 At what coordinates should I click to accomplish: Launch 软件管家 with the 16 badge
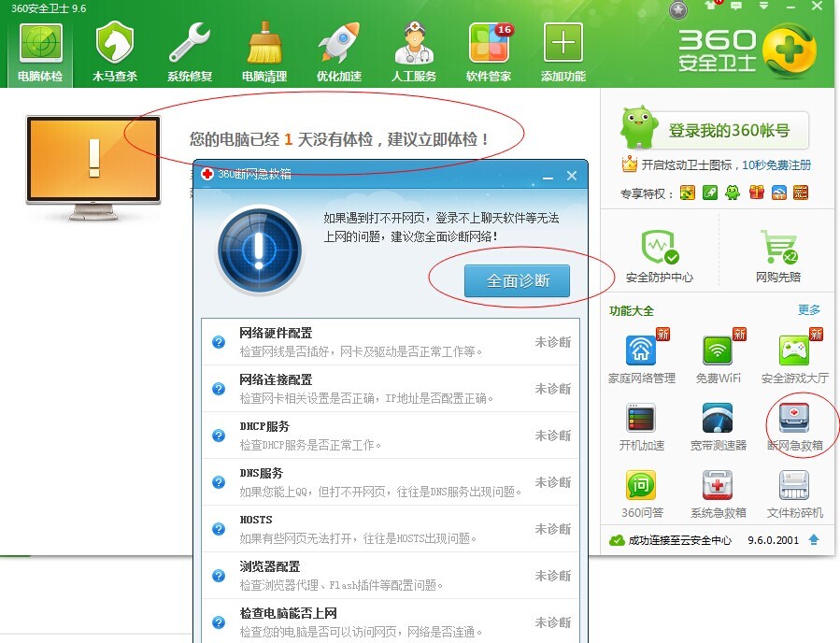click(x=489, y=52)
